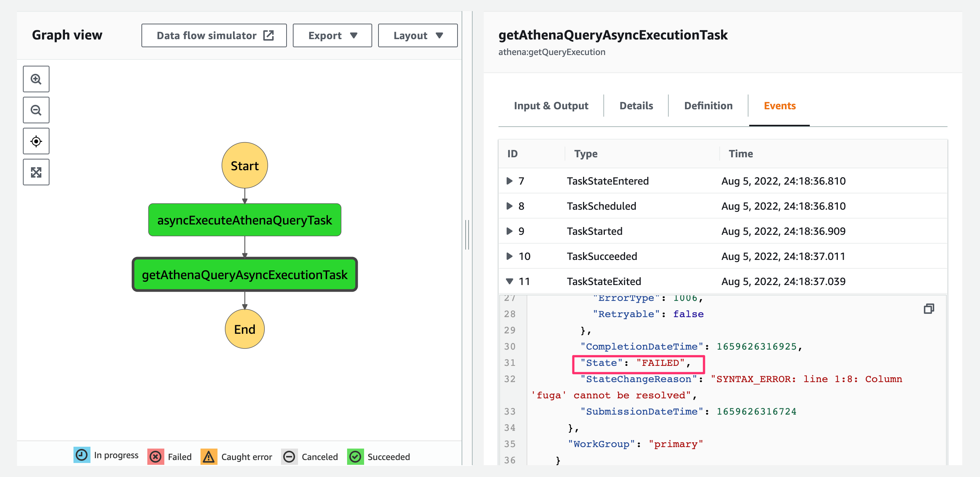The height and width of the screenshot is (477, 980).
Task: Select the asyncExecuteAthenaQueryTask node
Action: (x=244, y=220)
